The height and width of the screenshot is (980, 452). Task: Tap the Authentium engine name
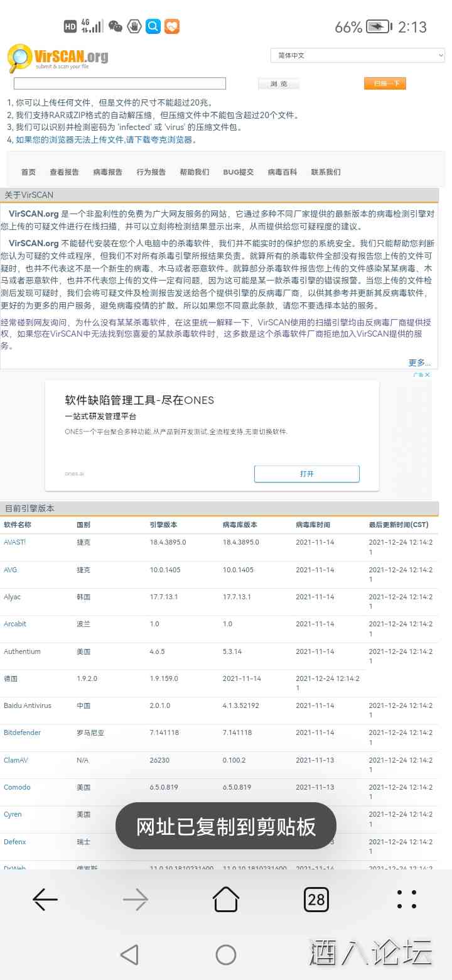(x=22, y=651)
